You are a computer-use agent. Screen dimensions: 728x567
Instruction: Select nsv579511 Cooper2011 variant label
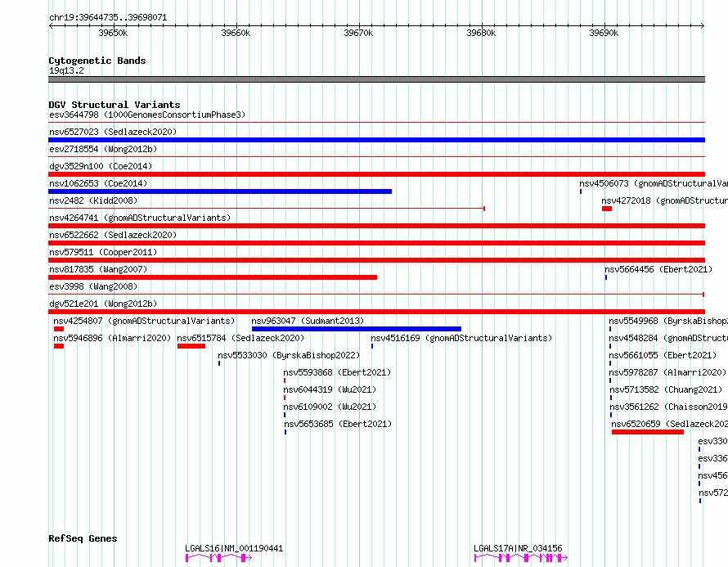[103, 252]
